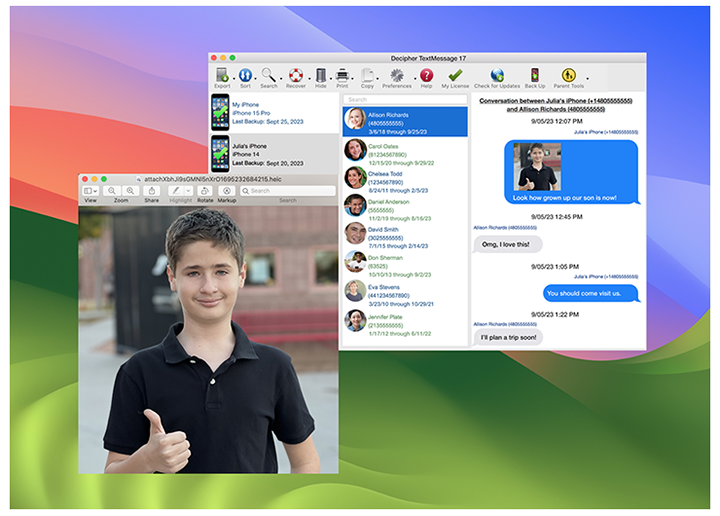Open Eva Stevens contact conversation
Viewport: 720px width, 516px height.
405,295
